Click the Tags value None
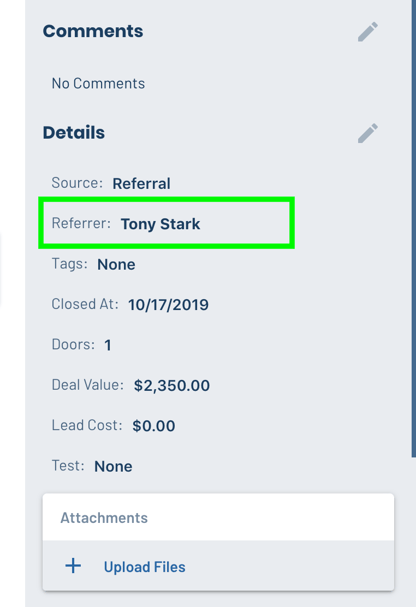 116,265
